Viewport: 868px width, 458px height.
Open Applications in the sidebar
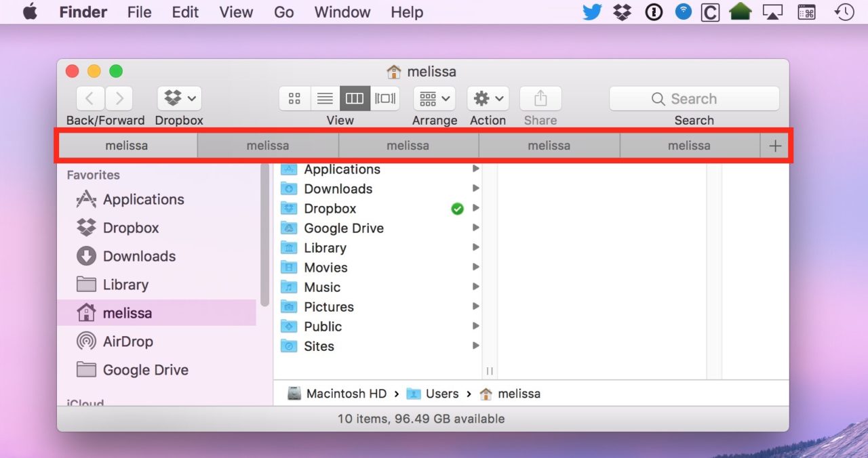[130, 199]
